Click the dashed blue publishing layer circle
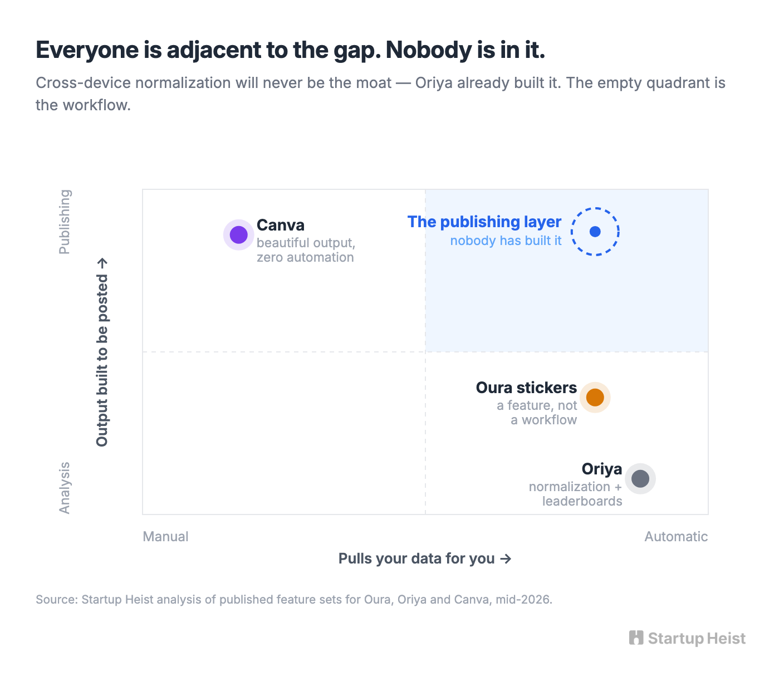 595,232
